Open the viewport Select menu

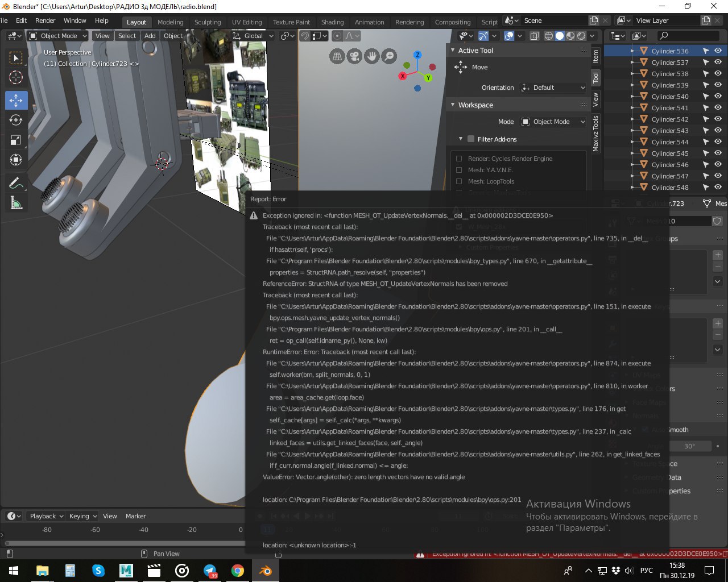click(x=127, y=36)
